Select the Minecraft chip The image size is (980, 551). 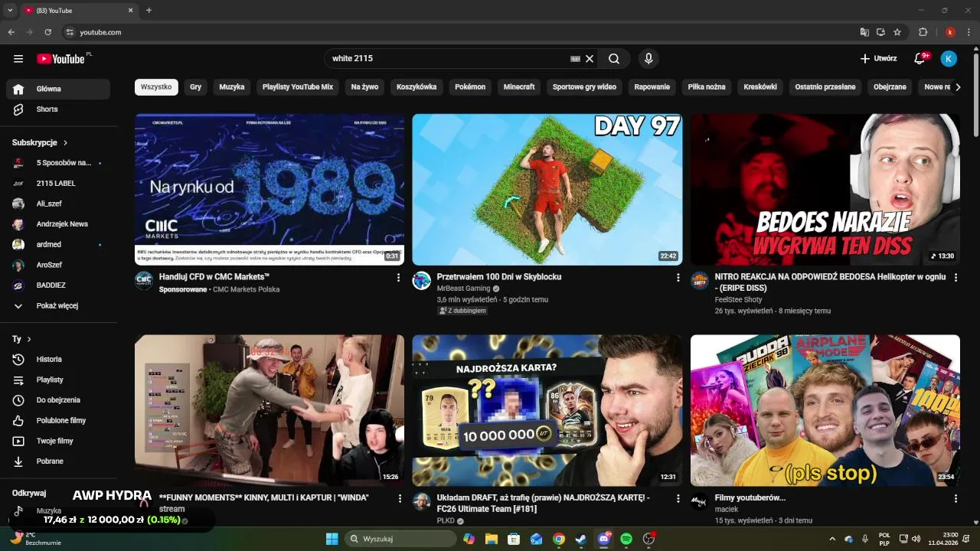tap(519, 87)
